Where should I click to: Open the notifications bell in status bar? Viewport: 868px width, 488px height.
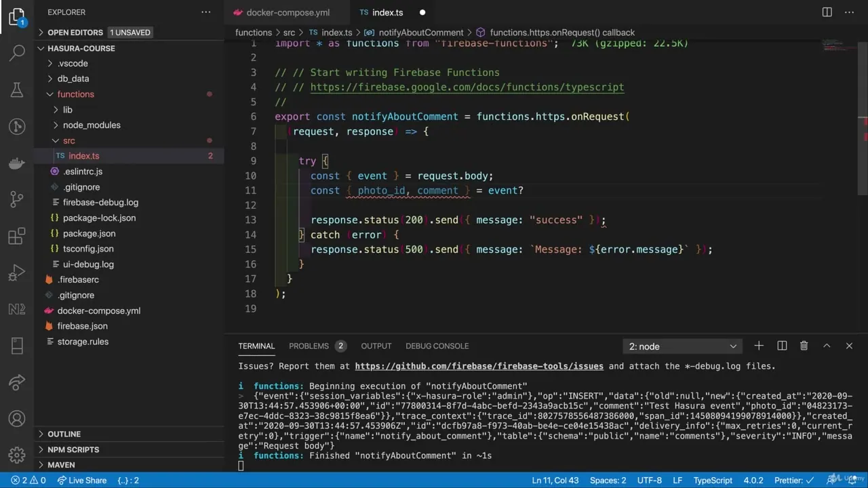pyautogui.click(x=851, y=480)
